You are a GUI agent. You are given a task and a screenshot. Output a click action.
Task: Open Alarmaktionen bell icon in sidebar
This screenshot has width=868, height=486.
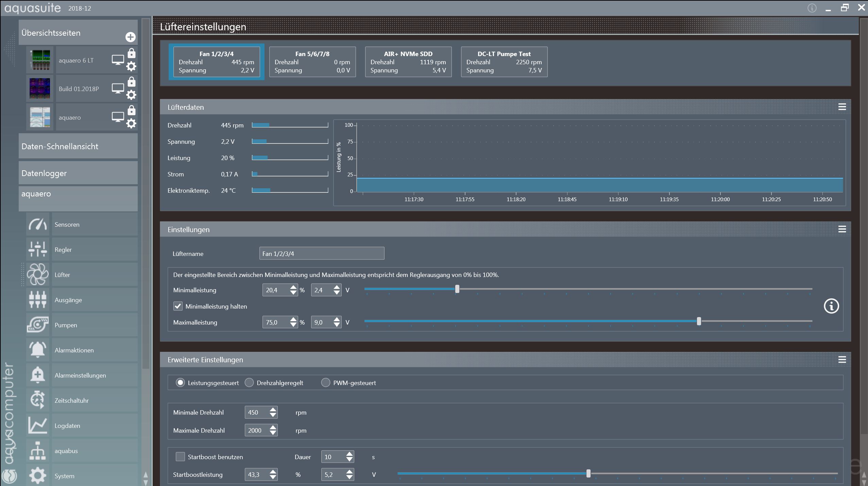point(38,350)
